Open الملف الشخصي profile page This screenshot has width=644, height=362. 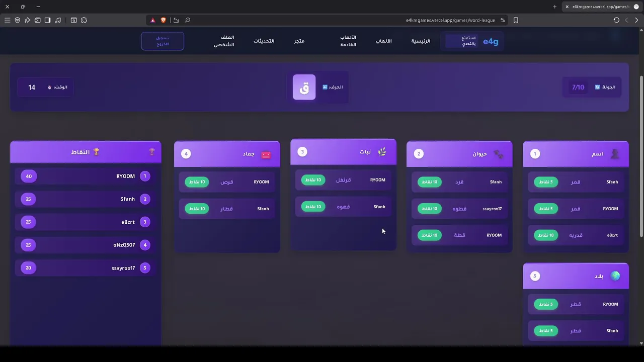tap(224, 41)
